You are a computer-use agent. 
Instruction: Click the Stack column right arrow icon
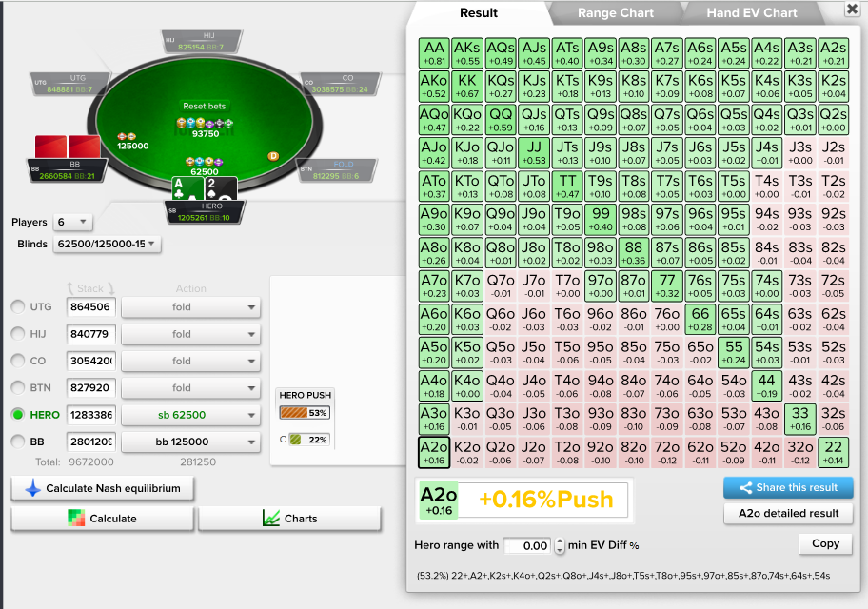click(x=111, y=288)
